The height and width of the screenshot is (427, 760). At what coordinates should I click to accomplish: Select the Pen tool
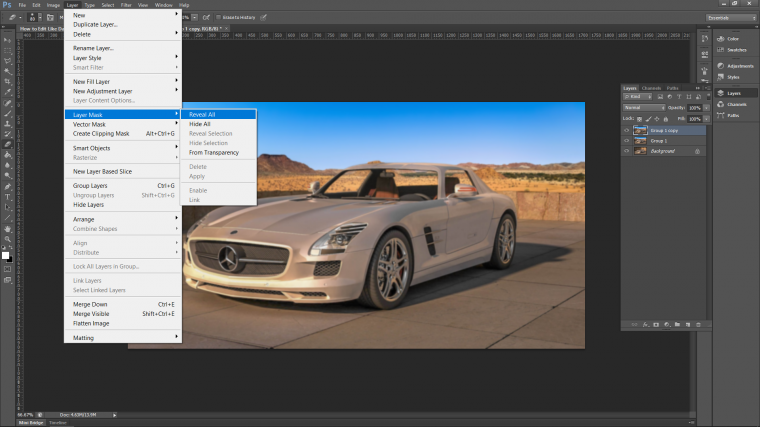(7, 187)
